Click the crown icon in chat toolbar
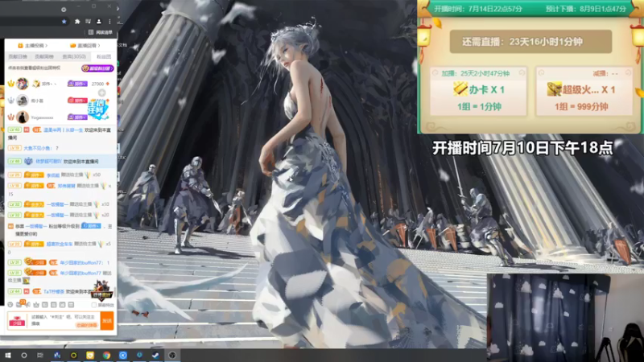644x362 pixels. click(36, 305)
